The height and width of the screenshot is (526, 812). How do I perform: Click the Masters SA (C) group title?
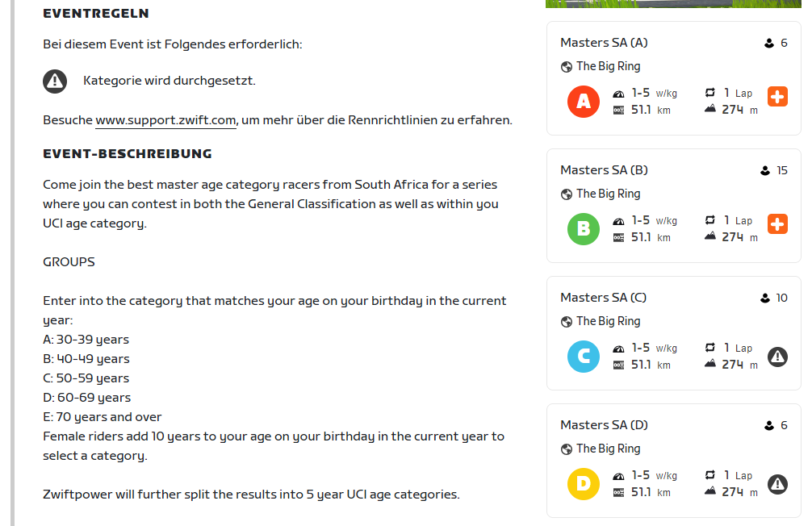click(x=603, y=298)
